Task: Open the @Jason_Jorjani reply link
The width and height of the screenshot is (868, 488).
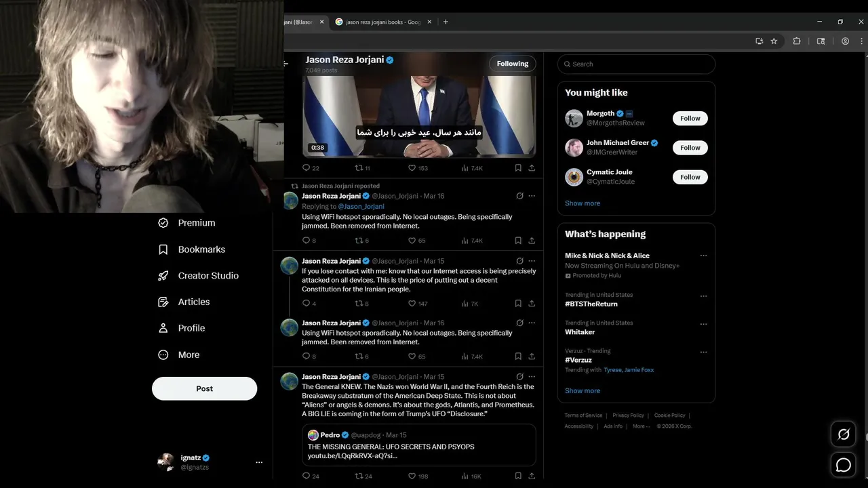Action: [361, 207]
